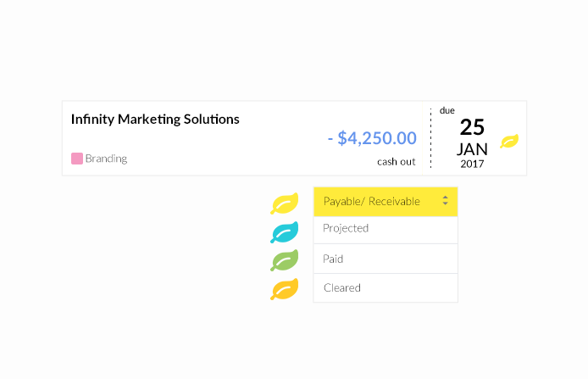Choose Paid from the status list
588x379 pixels.
point(386,259)
